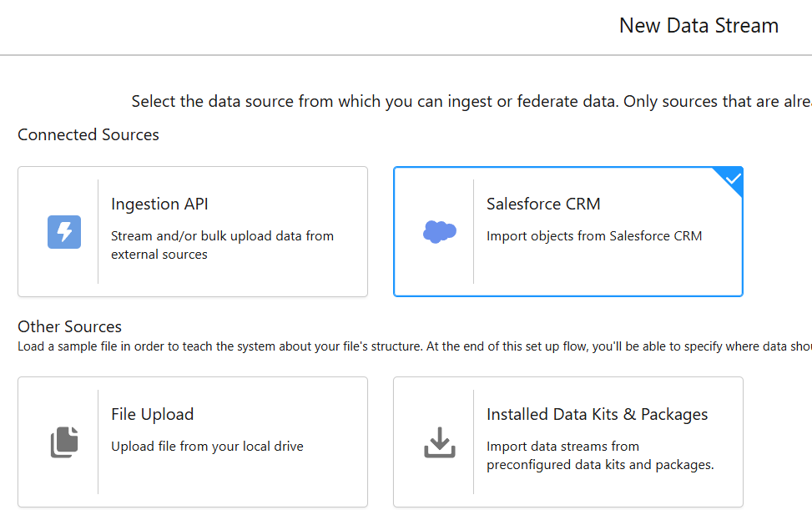The width and height of the screenshot is (812, 510).
Task: Click the File Upload documents icon
Action: 64,442
